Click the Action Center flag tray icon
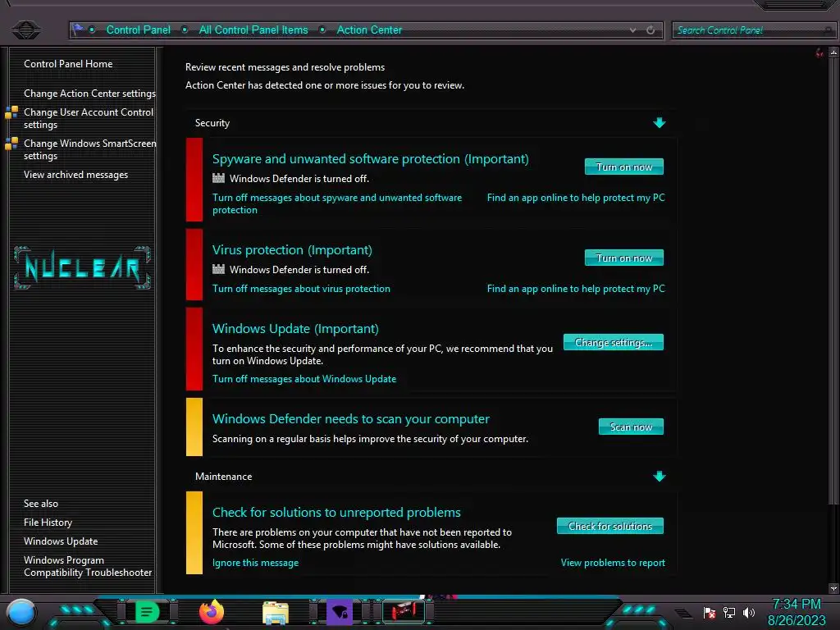The height and width of the screenshot is (630, 840). [710, 612]
